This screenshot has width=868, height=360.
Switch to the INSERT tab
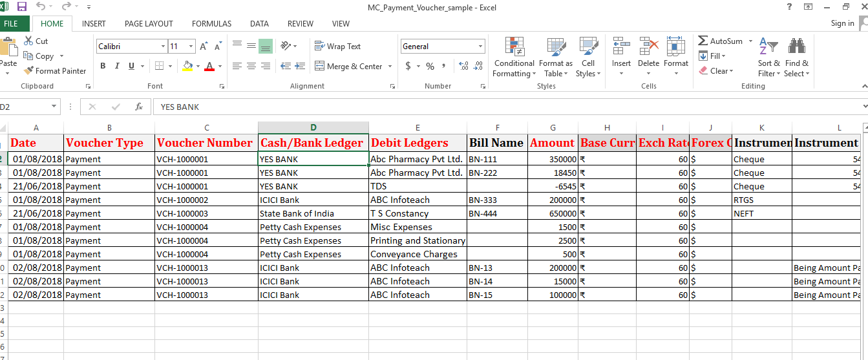tap(94, 23)
